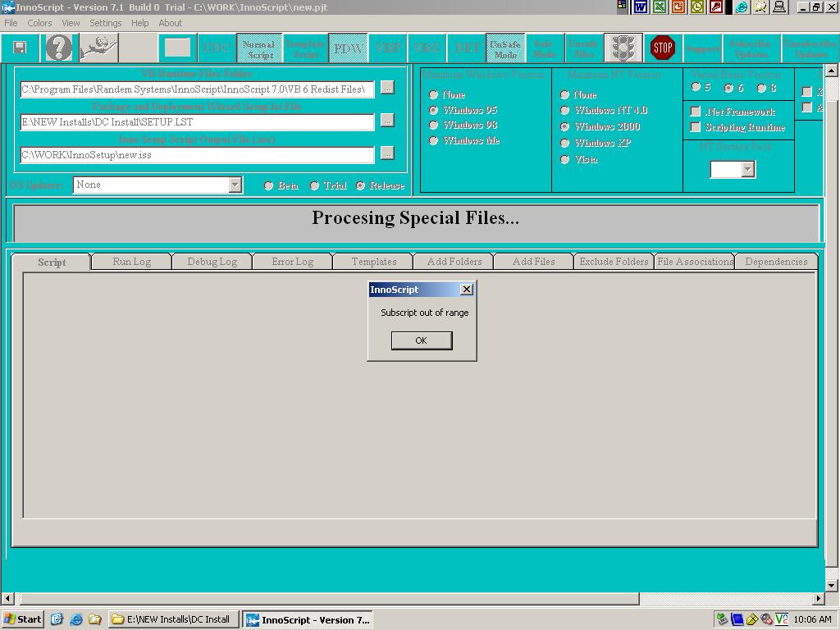This screenshot has height=630, width=840.
Task: Select Vista radio button
Action: pyautogui.click(x=564, y=159)
